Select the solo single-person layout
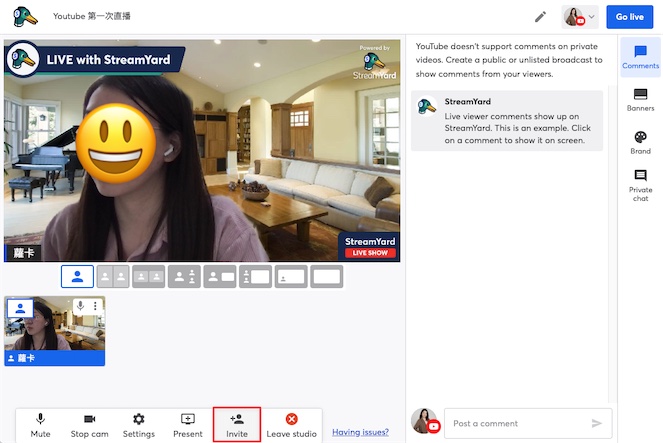The width and height of the screenshot is (663, 443). [x=77, y=277]
